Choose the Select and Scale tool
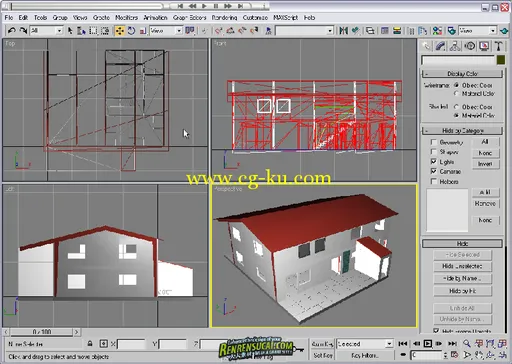512x364 pixels. [x=143, y=31]
